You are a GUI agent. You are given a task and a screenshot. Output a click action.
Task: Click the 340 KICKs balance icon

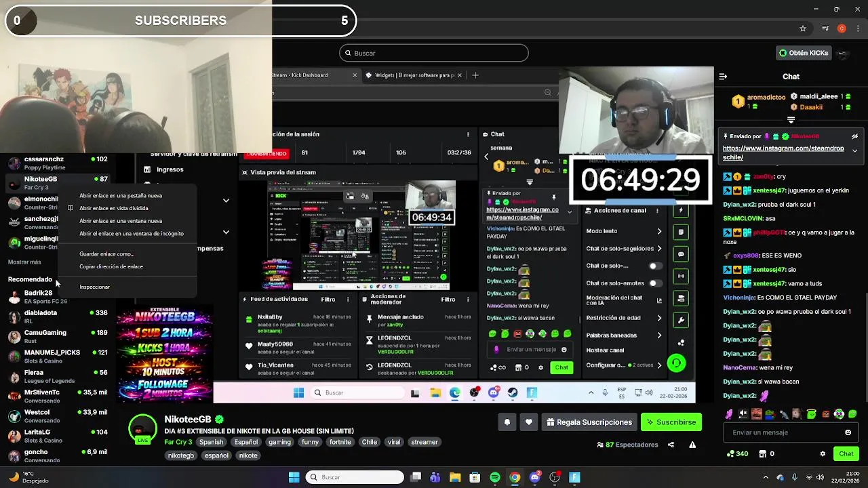pos(730,453)
